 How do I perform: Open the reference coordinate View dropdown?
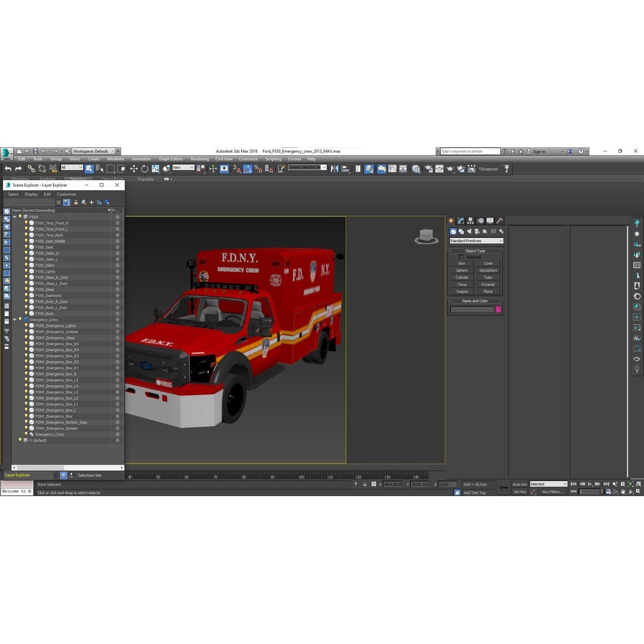pos(183,167)
